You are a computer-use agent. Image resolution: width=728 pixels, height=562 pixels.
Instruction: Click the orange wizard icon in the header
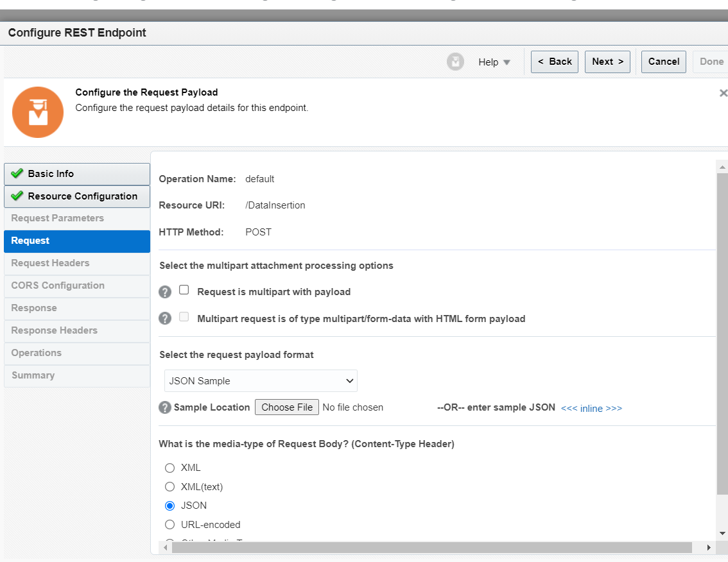[x=38, y=112]
